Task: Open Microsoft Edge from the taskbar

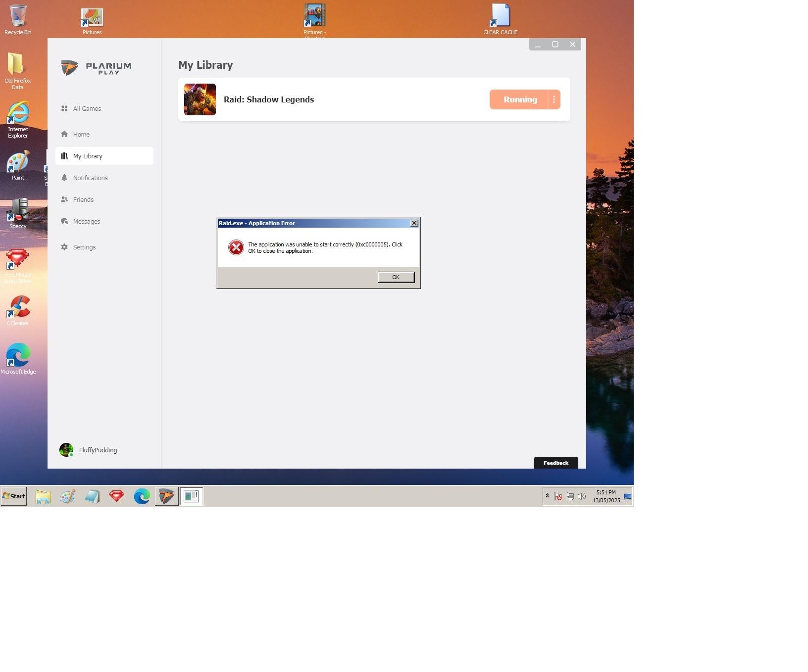Action: (x=142, y=496)
